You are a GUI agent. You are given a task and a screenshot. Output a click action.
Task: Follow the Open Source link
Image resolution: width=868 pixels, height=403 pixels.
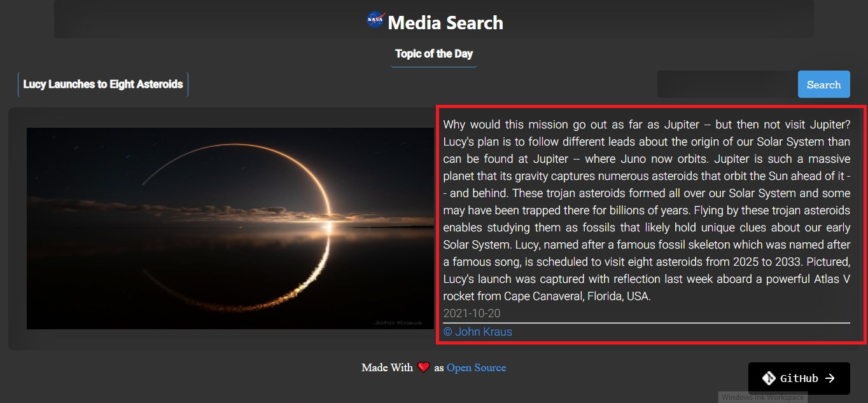pos(477,367)
